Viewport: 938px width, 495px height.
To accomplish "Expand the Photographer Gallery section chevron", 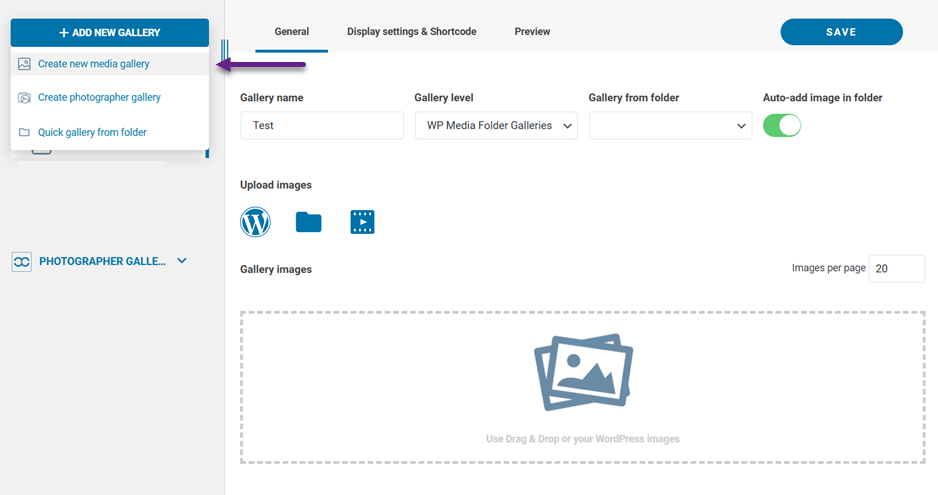I will (182, 261).
